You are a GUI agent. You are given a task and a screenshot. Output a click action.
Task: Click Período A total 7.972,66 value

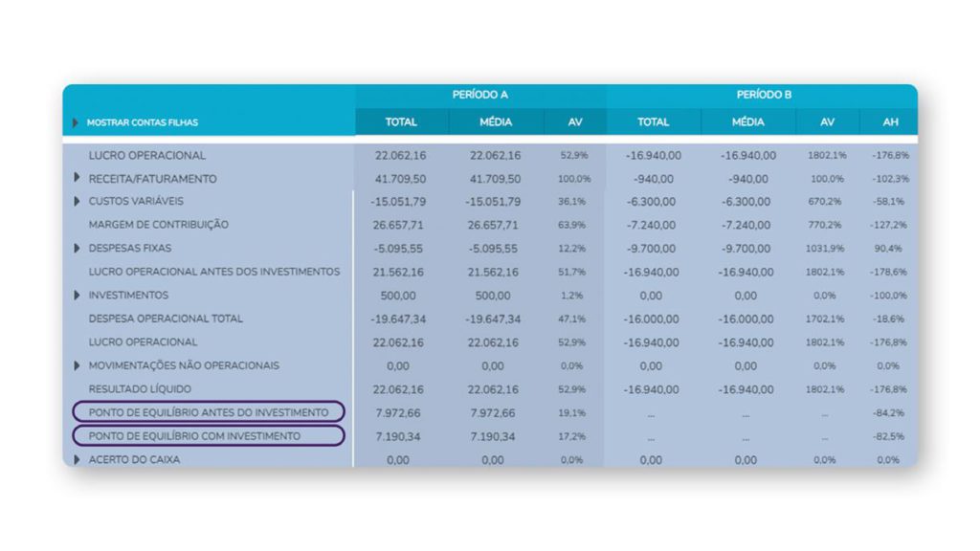[398, 413]
